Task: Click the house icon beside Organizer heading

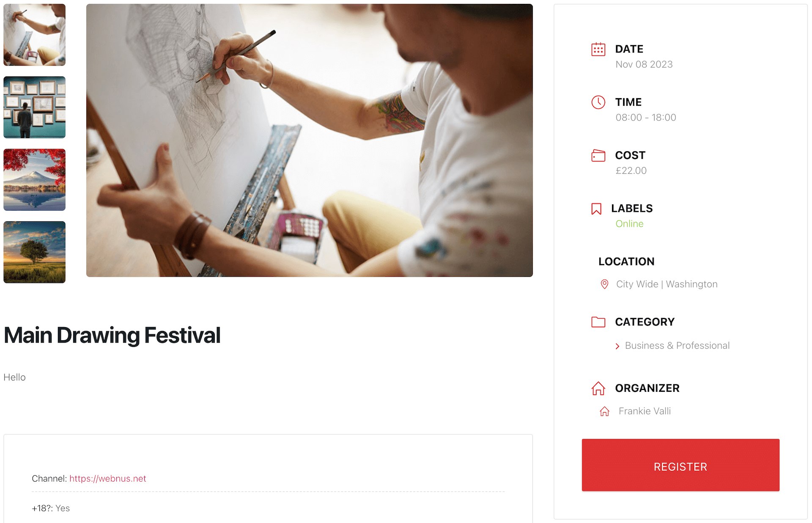Action: pyautogui.click(x=598, y=388)
